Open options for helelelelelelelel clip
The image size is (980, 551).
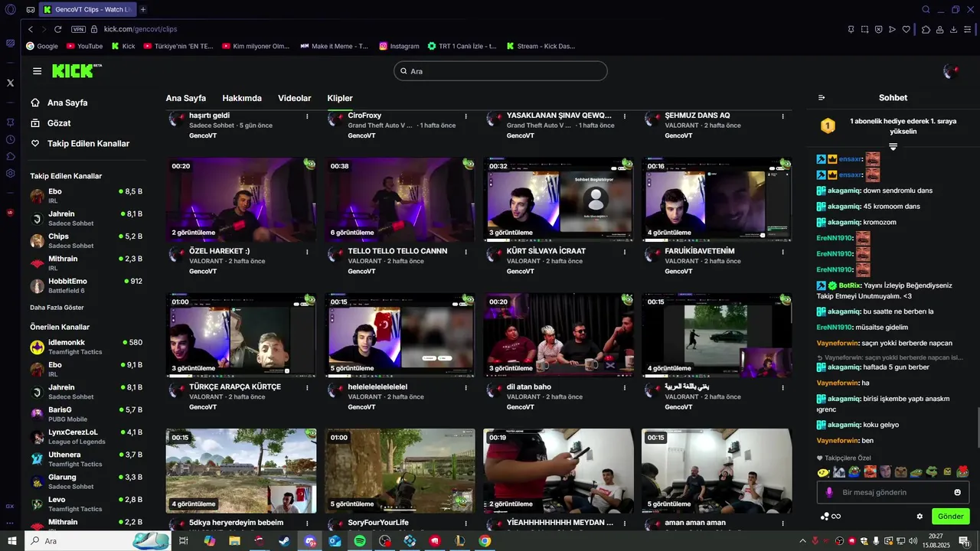(465, 387)
